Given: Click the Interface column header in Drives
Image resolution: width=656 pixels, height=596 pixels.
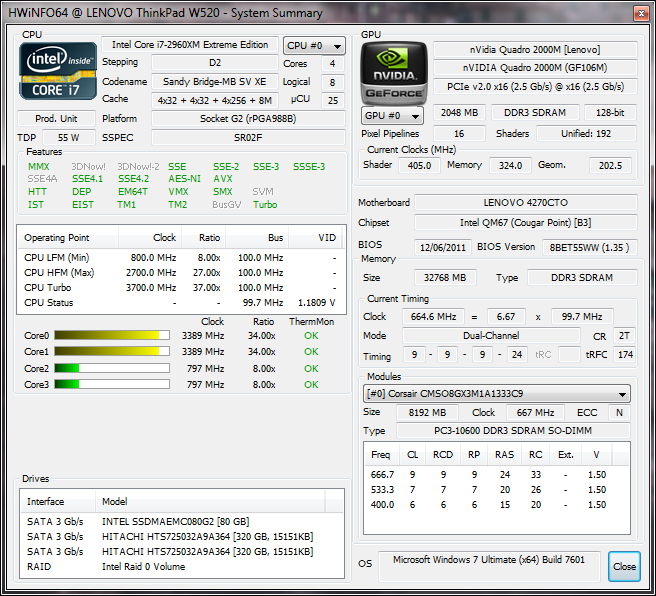Looking at the screenshot, I should coord(58,501).
